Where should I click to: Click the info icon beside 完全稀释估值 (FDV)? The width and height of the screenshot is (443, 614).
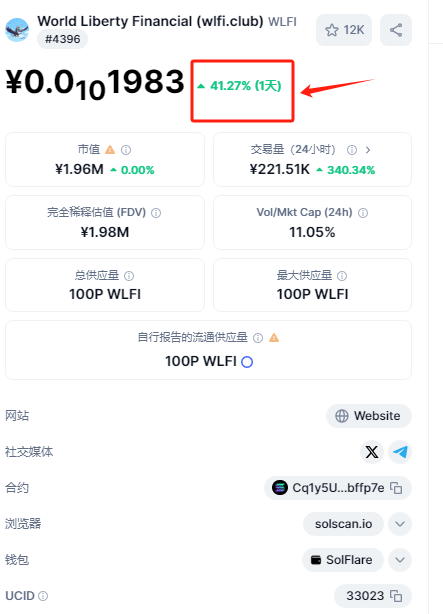[x=156, y=213]
